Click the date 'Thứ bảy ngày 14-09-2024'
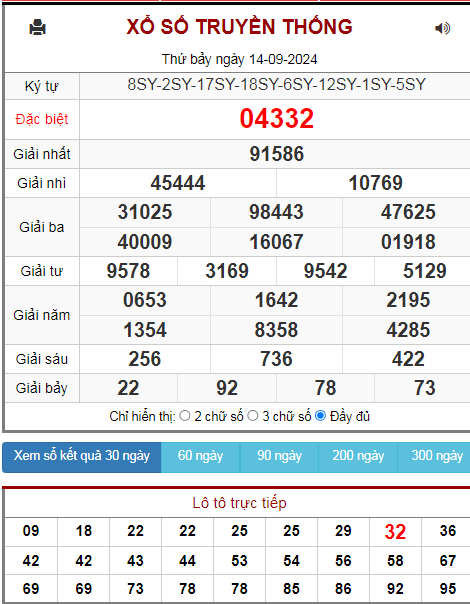470x604 pixels. (x=239, y=59)
